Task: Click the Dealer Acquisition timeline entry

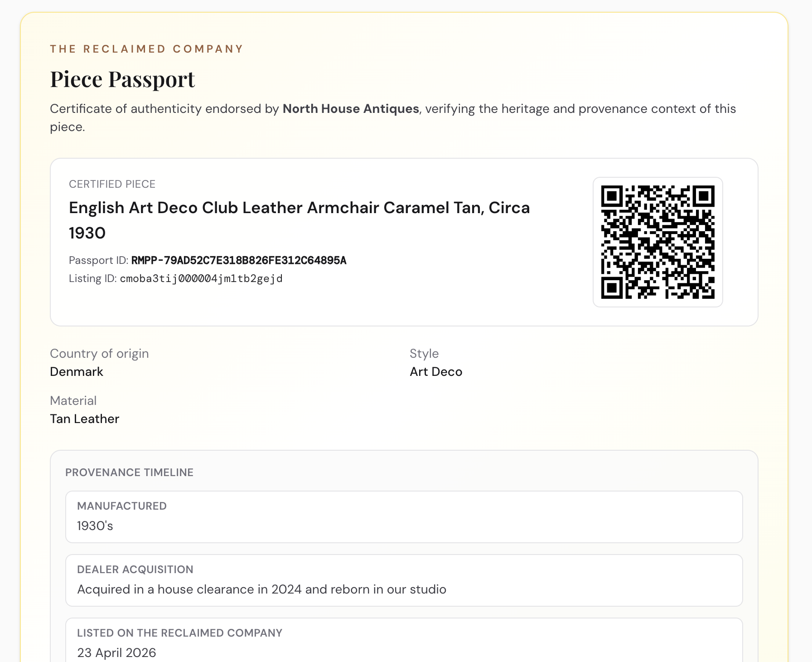Action: click(404, 580)
